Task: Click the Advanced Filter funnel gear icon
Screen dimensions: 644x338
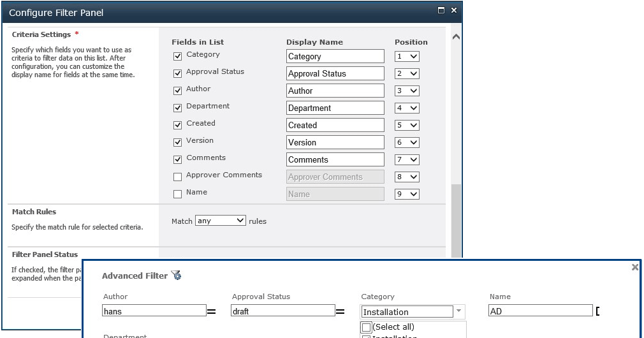Action: coord(176,275)
